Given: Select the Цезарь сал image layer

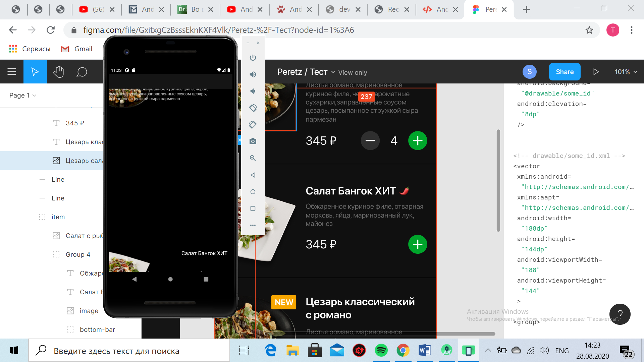Looking at the screenshot, I should tap(52, 161).
